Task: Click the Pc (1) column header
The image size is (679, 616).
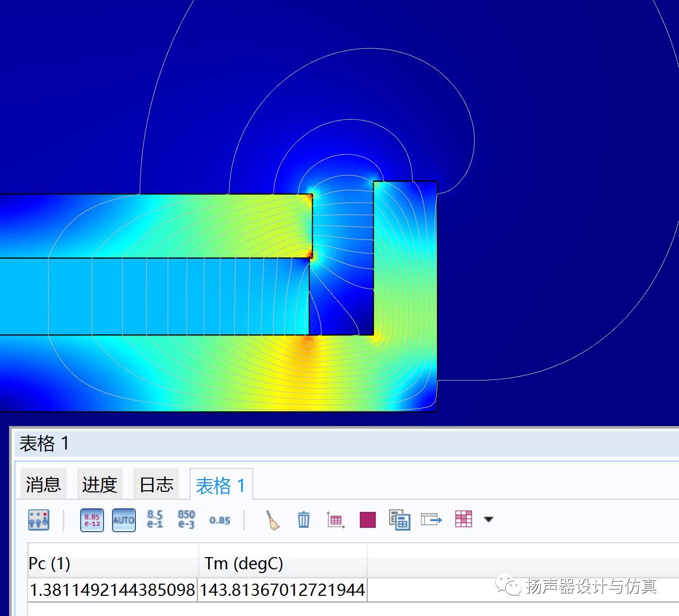Action: point(113,563)
